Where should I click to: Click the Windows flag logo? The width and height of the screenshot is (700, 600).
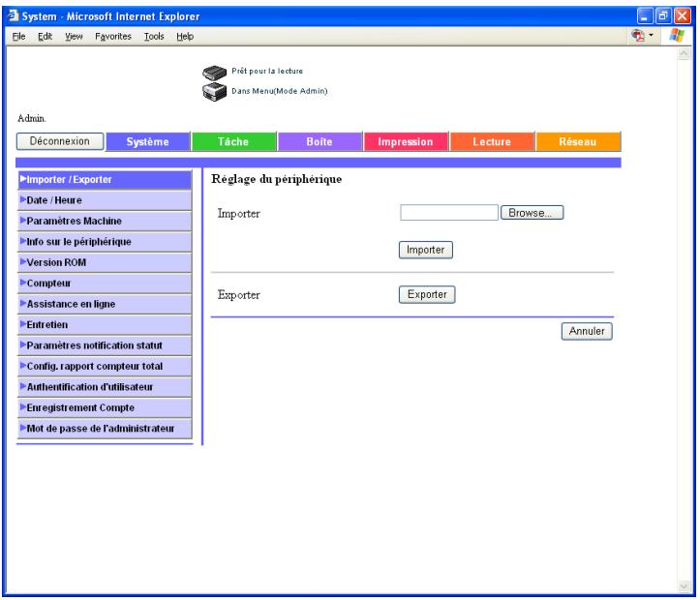point(677,35)
